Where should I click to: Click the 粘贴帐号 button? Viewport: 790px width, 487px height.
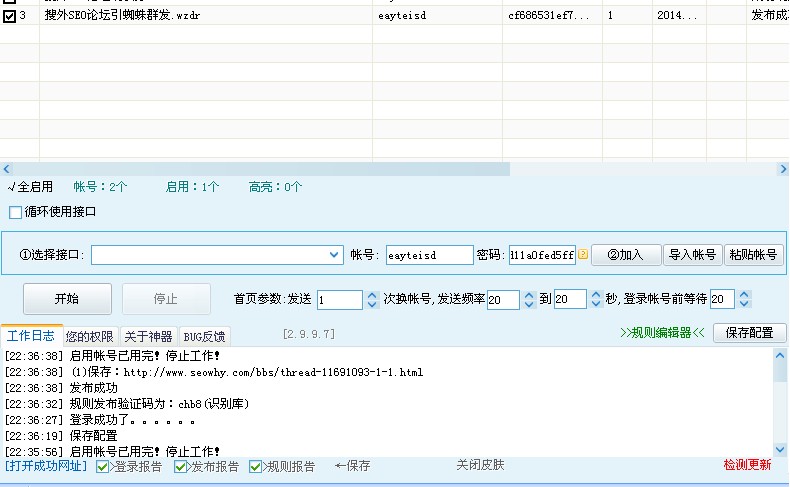click(753, 255)
